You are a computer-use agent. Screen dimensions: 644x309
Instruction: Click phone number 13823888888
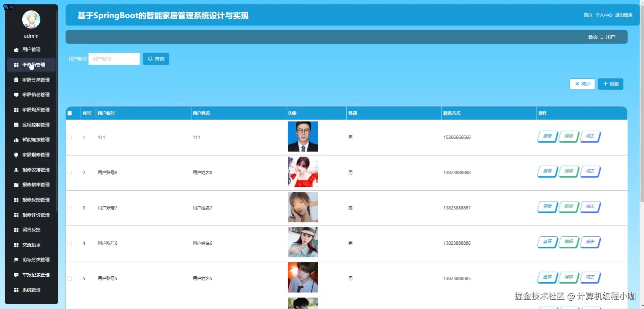click(457, 173)
